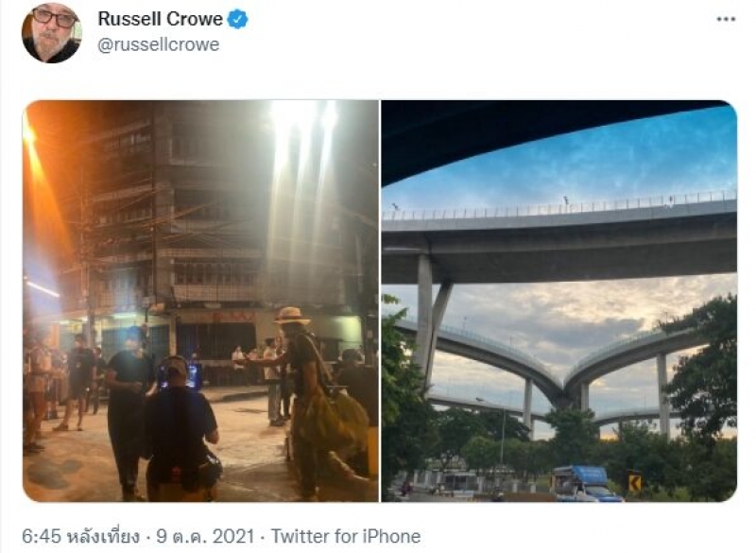Open the Twitter for iPhone source link
756x553 pixels.
pos(345,536)
